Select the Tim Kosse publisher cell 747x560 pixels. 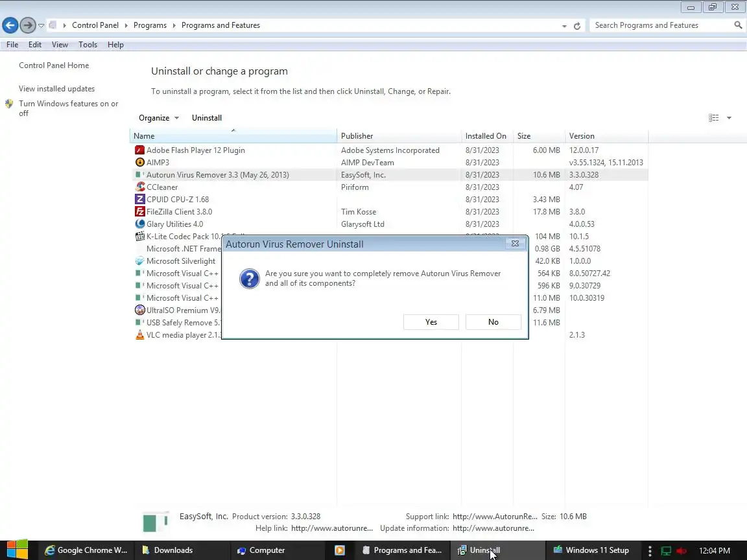tap(358, 212)
